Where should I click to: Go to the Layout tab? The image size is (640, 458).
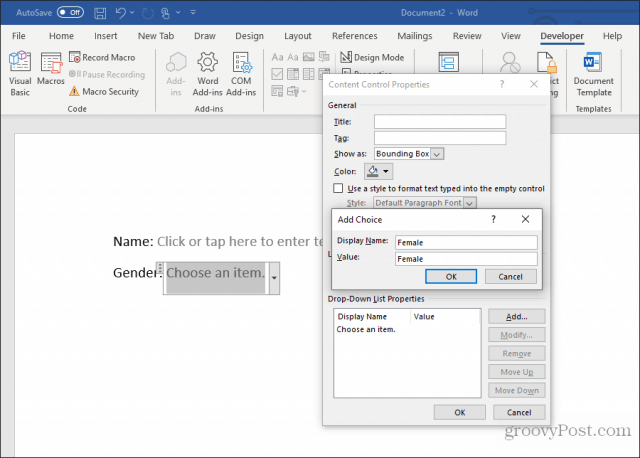(x=298, y=36)
